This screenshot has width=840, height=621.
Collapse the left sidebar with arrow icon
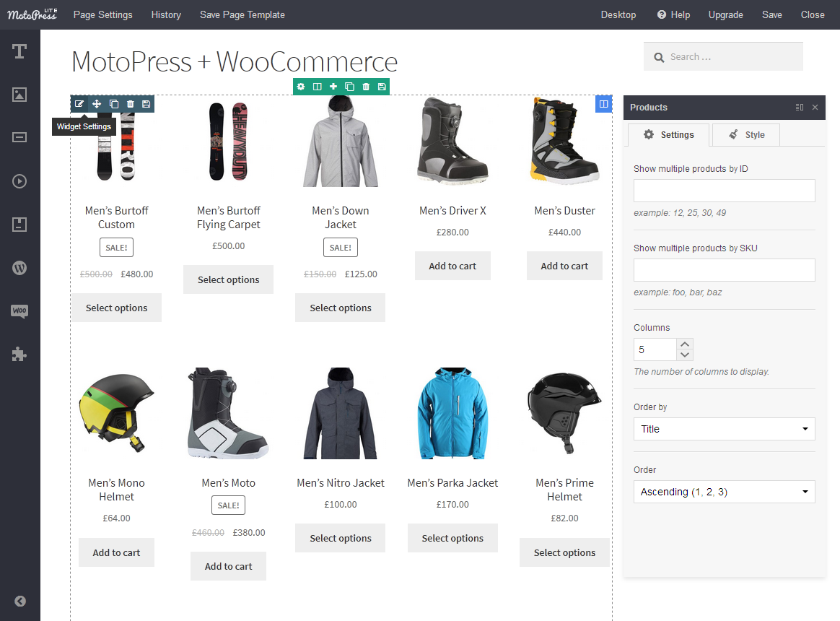pos(19,602)
